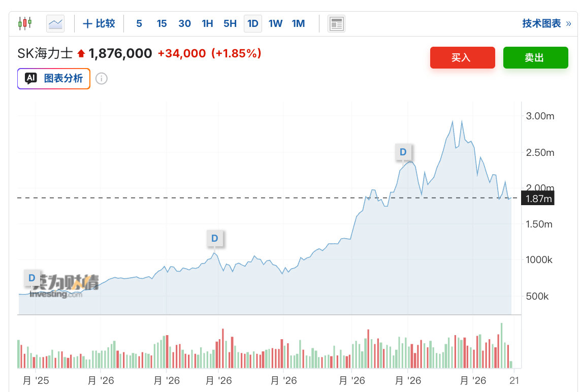Switch to 1W timeframe
This screenshot has width=580, height=392.
coord(276,24)
